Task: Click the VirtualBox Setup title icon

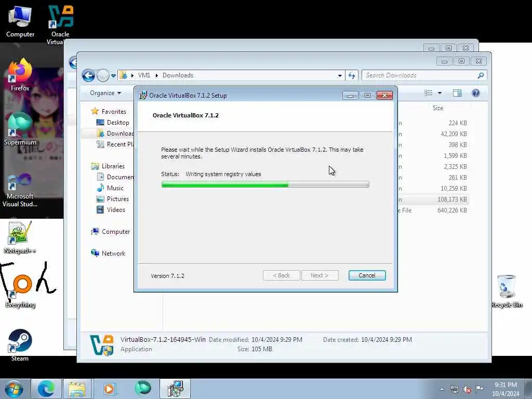Action: (143, 95)
